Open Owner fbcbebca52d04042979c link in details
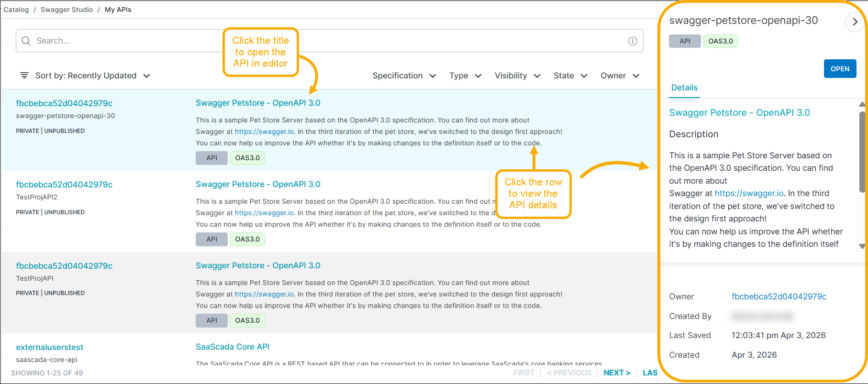The width and height of the screenshot is (868, 384). click(779, 296)
